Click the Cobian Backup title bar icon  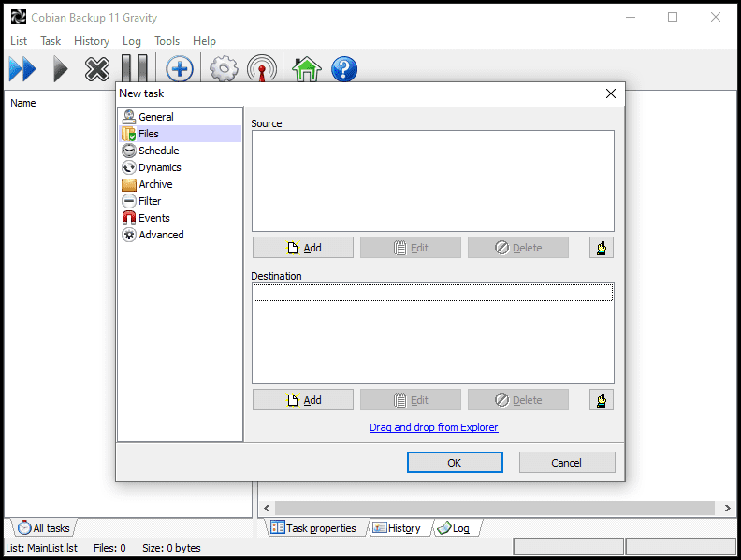tap(19, 17)
